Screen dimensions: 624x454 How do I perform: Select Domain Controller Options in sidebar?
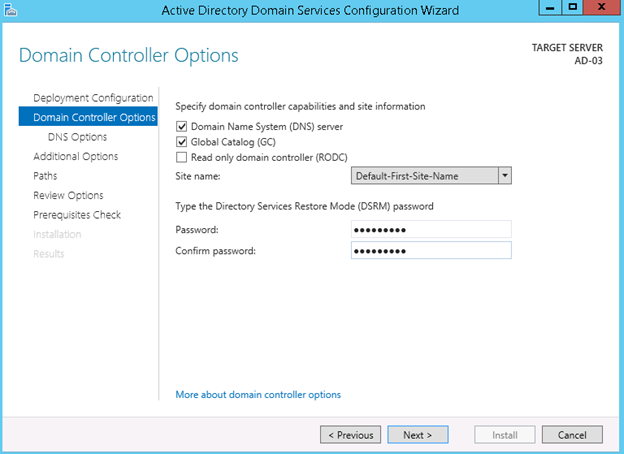tap(94, 117)
